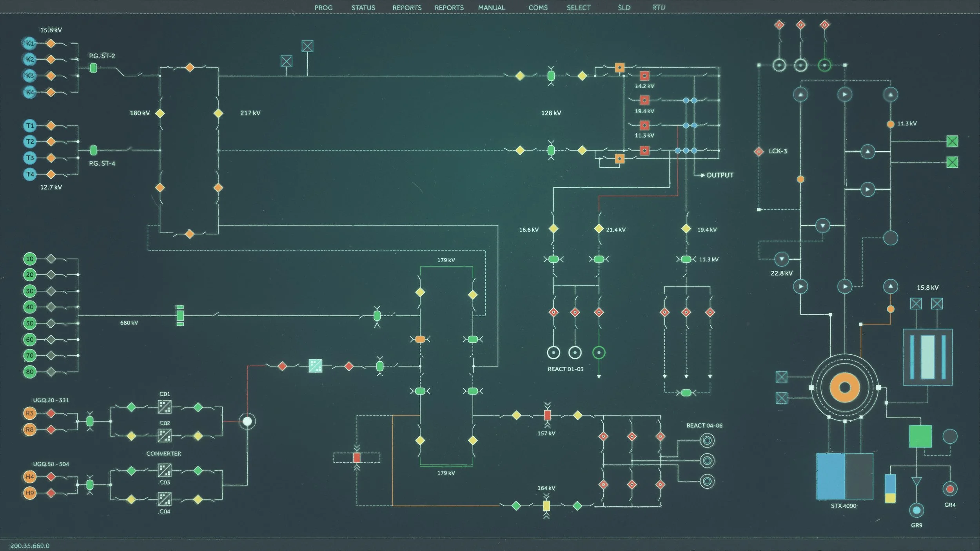
Task: Toggle the red switch diamond beside H9
Action: (51, 493)
